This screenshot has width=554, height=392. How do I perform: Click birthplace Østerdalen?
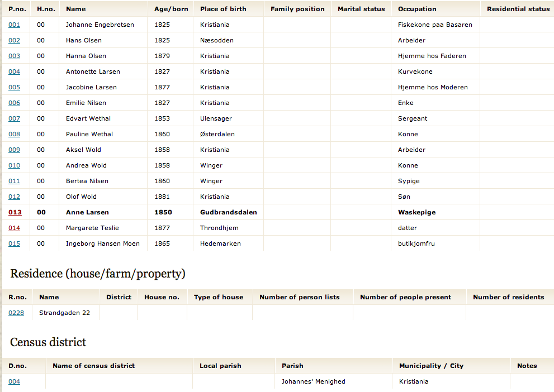pyautogui.click(x=217, y=134)
